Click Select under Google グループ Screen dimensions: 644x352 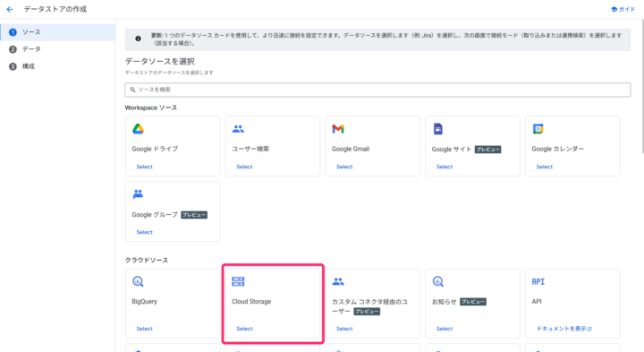[144, 232]
